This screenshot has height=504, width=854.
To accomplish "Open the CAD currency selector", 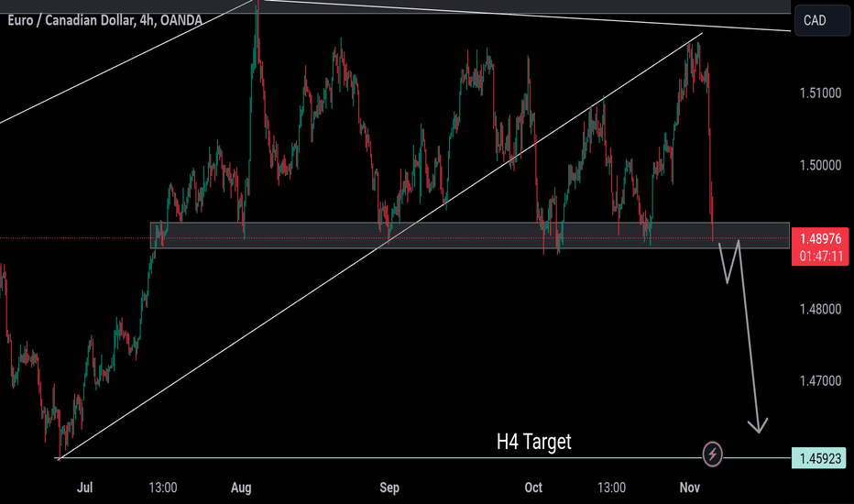I will coord(821,20).
